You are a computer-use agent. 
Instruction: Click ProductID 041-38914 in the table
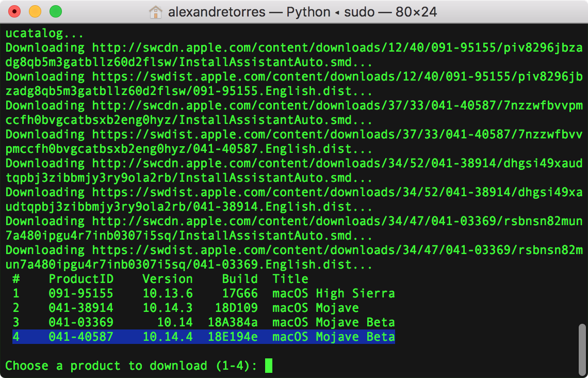click(81, 308)
